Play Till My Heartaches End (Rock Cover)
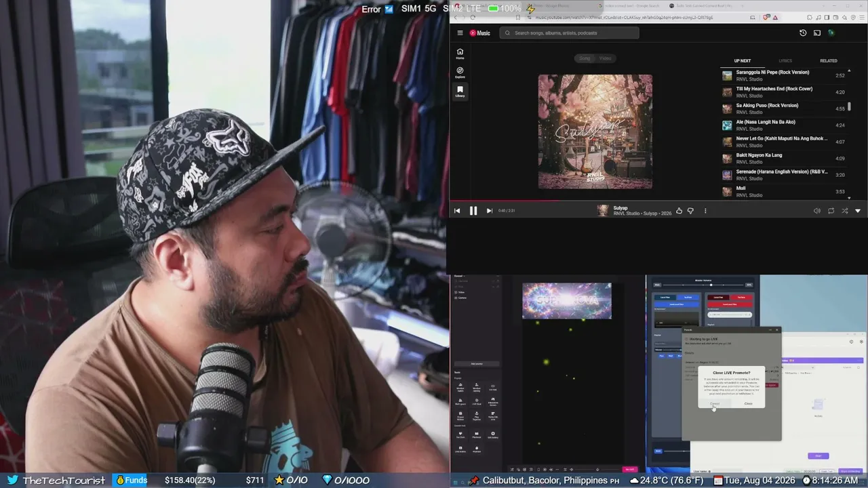 pyautogui.click(x=784, y=91)
